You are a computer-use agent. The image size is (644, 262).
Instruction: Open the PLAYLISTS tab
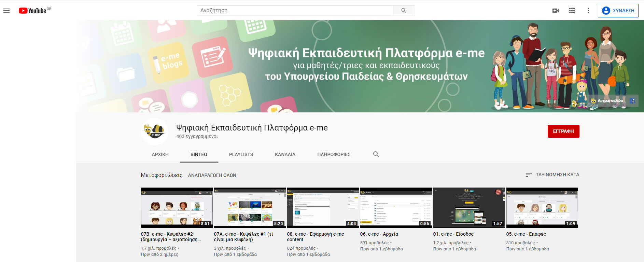point(241,154)
